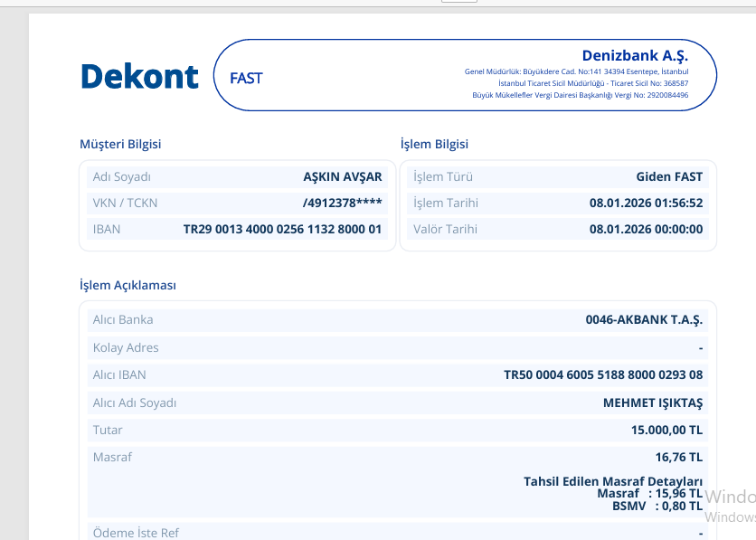Select the name MEHMET IŞIKTAŞ
Viewport: 756px width, 540px height.
pyautogui.click(x=653, y=403)
